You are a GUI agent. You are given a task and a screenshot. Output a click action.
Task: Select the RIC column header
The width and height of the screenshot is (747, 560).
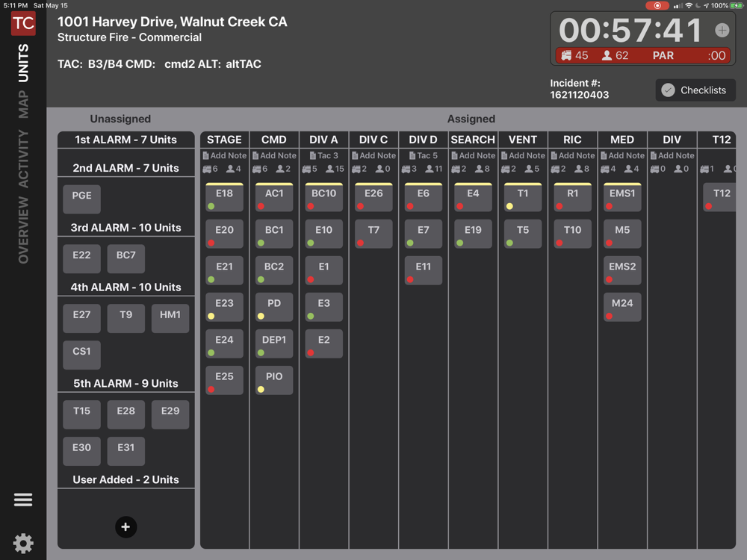[x=572, y=140]
